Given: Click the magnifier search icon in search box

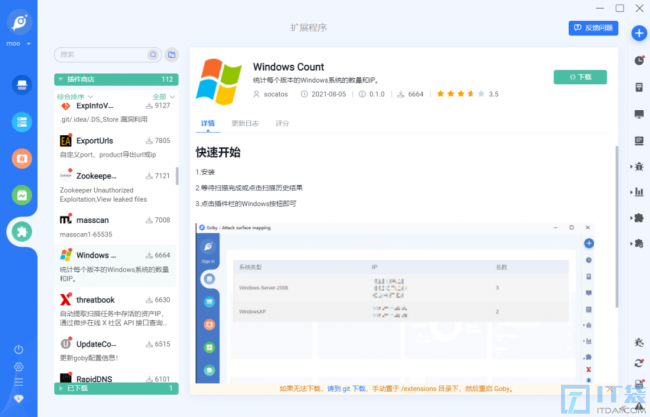Looking at the screenshot, I should pyautogui.click(x=153, y=54).
